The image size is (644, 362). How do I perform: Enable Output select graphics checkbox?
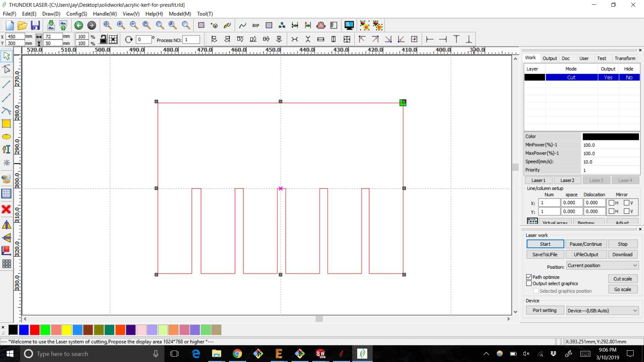click(x=529, y=283)
